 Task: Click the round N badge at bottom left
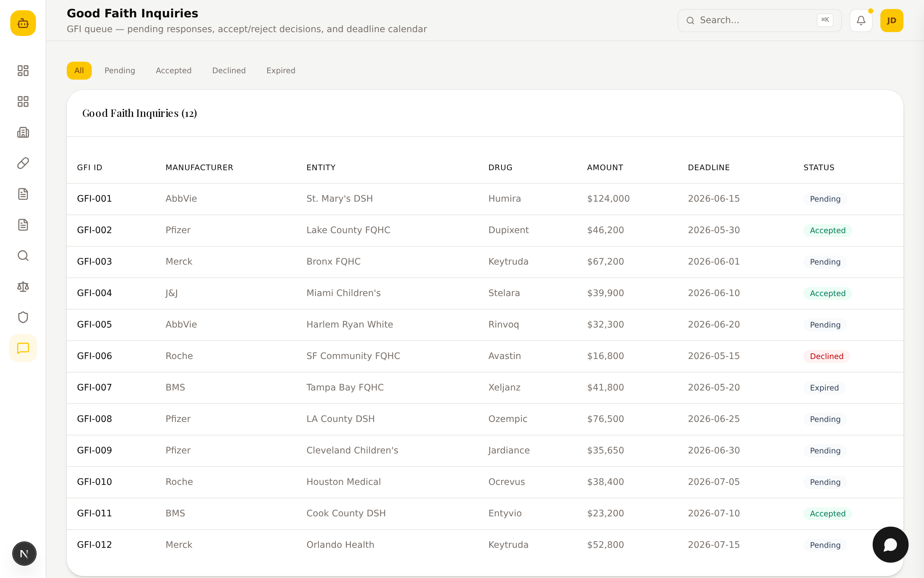point(24,554)
